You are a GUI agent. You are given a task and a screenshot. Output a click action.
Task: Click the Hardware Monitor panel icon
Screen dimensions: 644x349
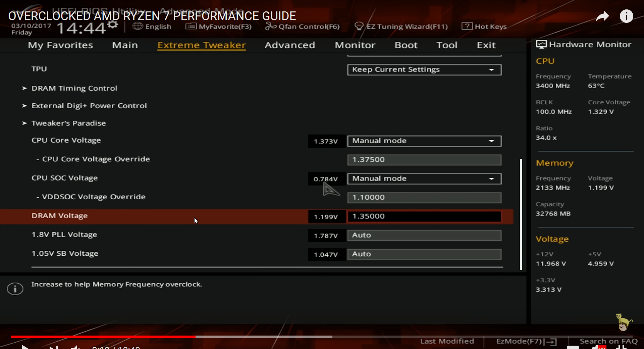[x=541, y=45]
